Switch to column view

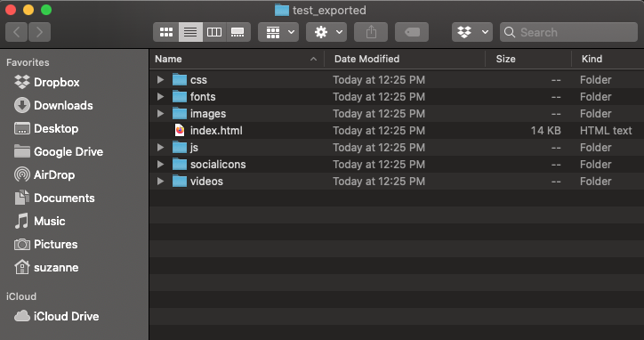(x=214, y=32)
